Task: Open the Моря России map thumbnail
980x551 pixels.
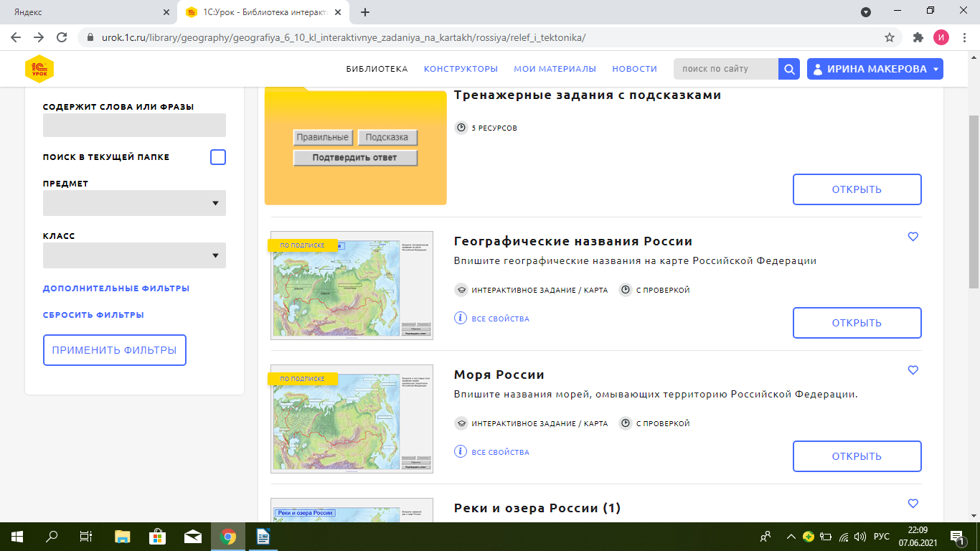Action: pyautogui.click(x=352, y=419)
